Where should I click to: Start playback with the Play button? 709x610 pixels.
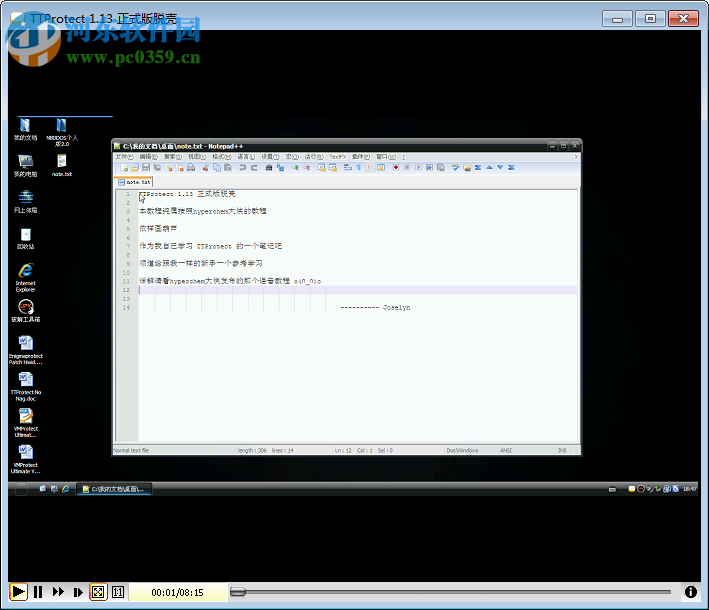pos(18,591)
